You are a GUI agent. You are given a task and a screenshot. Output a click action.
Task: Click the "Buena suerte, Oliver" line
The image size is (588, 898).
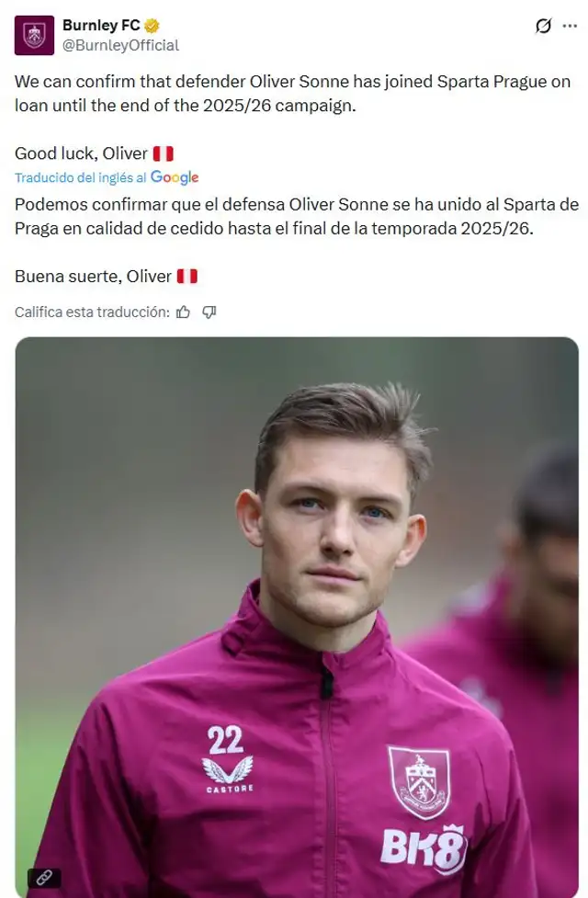[x=93, y=276]
